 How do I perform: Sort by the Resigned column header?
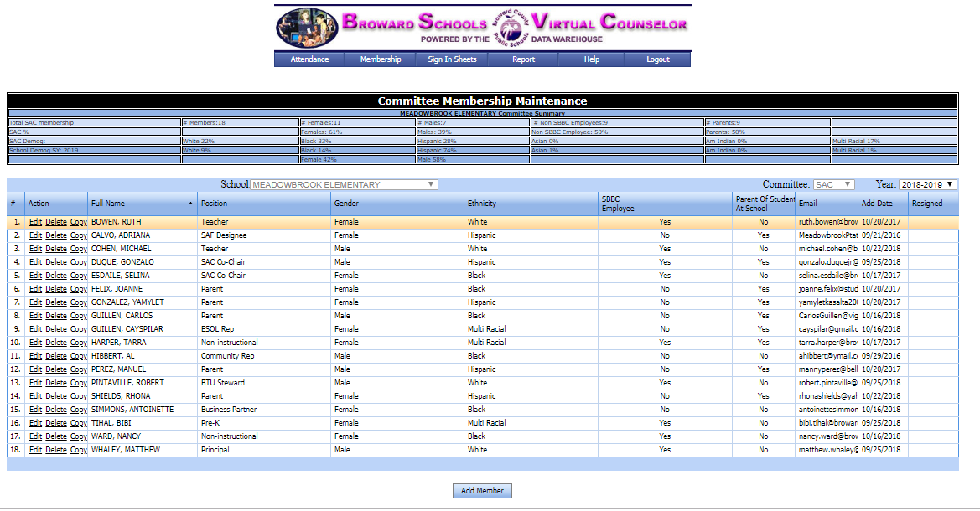tap(933, 203)
